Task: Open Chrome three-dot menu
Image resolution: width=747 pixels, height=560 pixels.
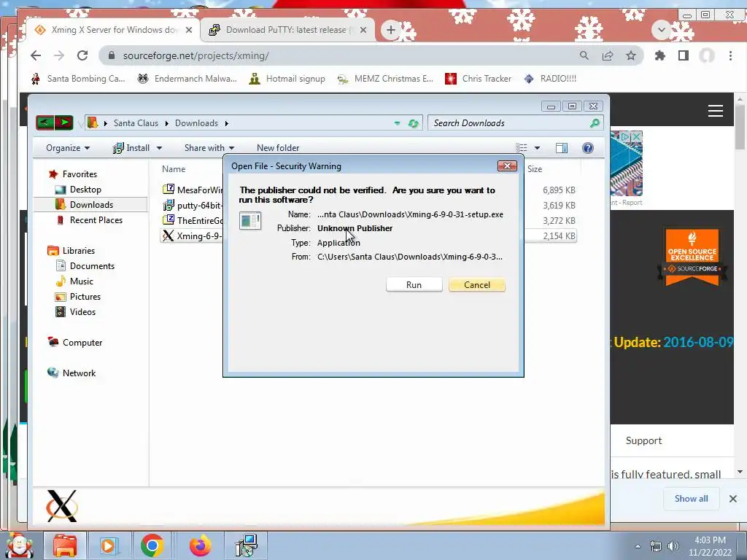Action: [730, 55]
